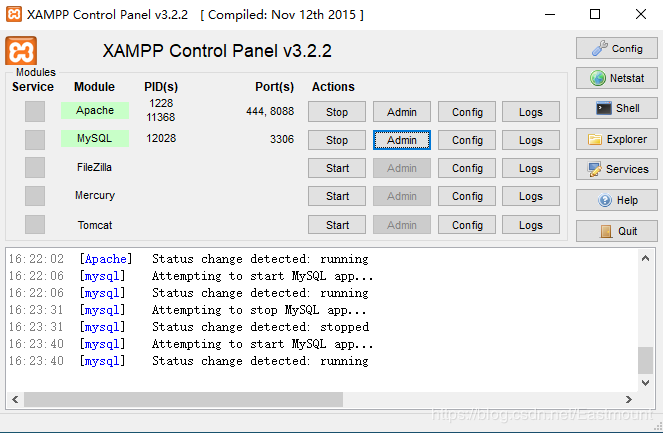Start the Tomcat module

[337, 225]
